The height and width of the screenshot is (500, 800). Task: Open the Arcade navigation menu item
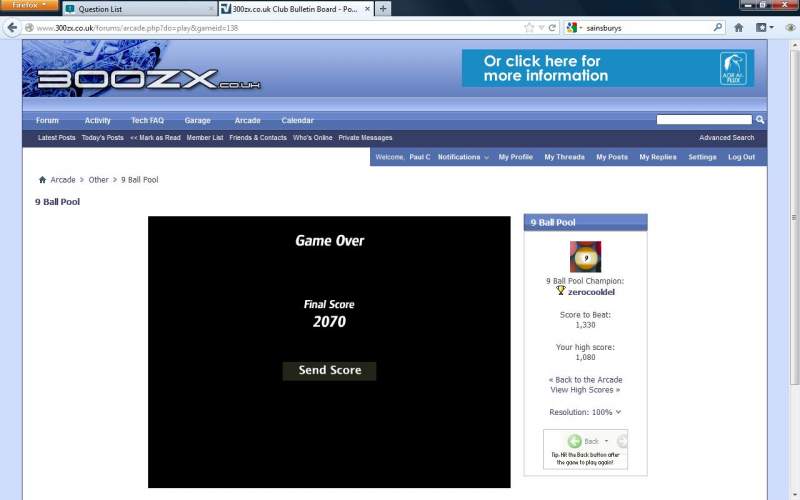pos(247,120)
